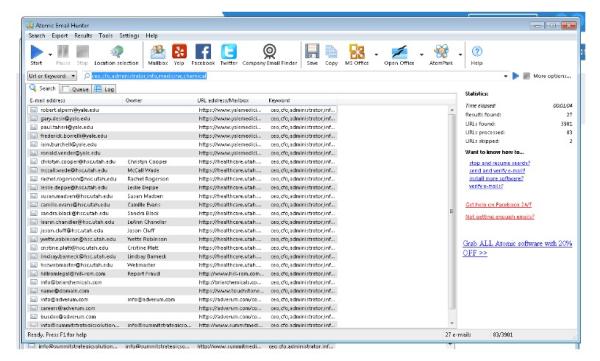Select the Search tab
The width and height of the screenshot is (600, 361).
tap(43, 88)
